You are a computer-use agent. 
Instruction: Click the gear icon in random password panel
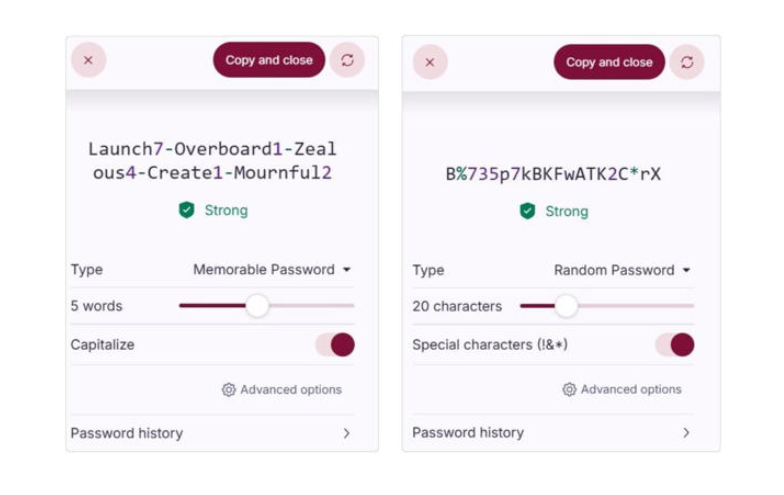point(569,390)
